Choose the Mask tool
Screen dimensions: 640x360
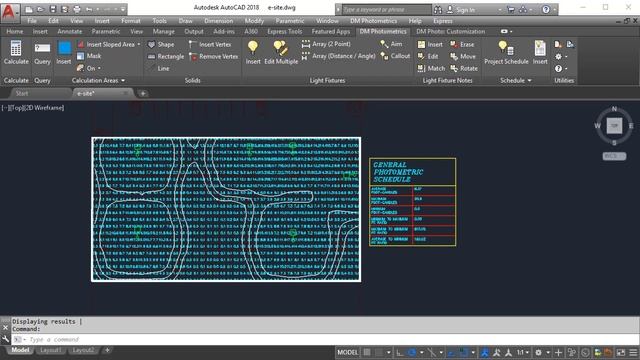[x=89, y=56]
